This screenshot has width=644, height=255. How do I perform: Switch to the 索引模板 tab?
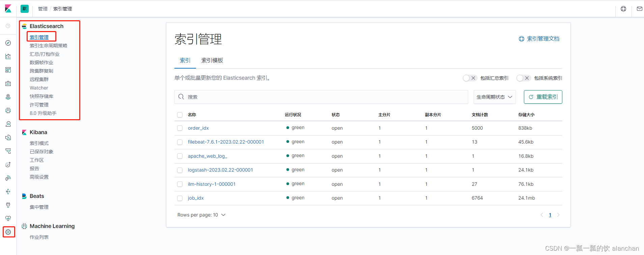click(x=212, y=60)
